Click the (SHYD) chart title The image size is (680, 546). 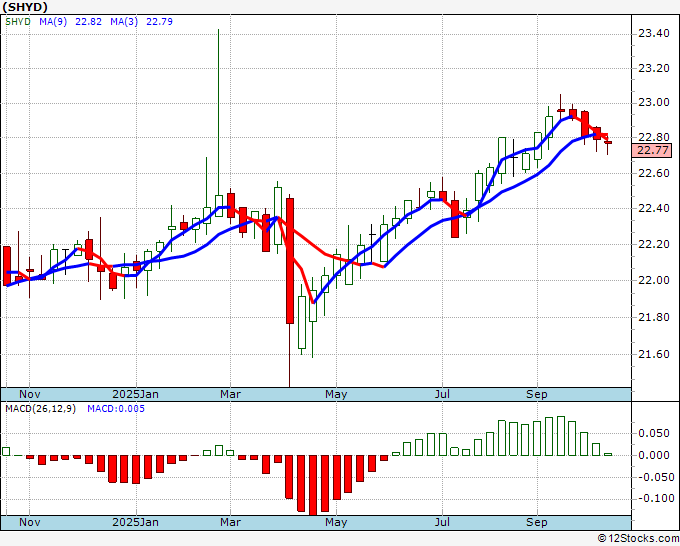[x=25, y=7]
